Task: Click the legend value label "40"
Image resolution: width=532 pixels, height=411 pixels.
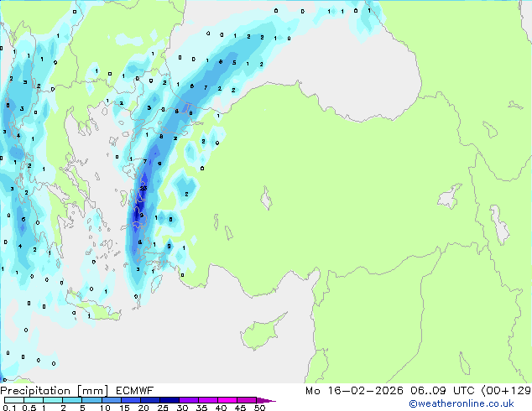Action: [221, 408]
